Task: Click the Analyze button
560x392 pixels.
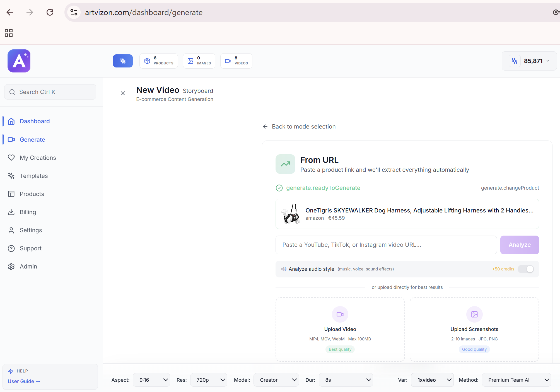Action: [x=519, y=245]
